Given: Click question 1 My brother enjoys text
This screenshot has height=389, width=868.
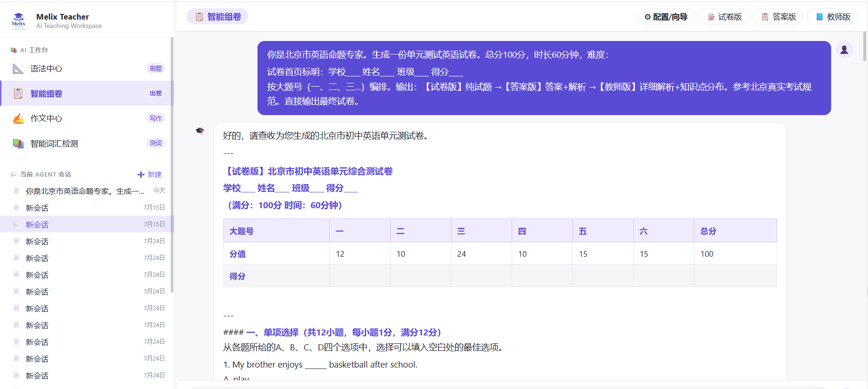Looking at the screenshot, I should tap(320, 365).
